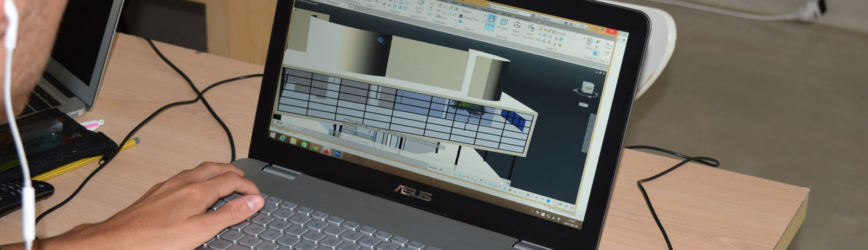
Task: Expand the Unsaved View dropdown
Action: (471, 18)
